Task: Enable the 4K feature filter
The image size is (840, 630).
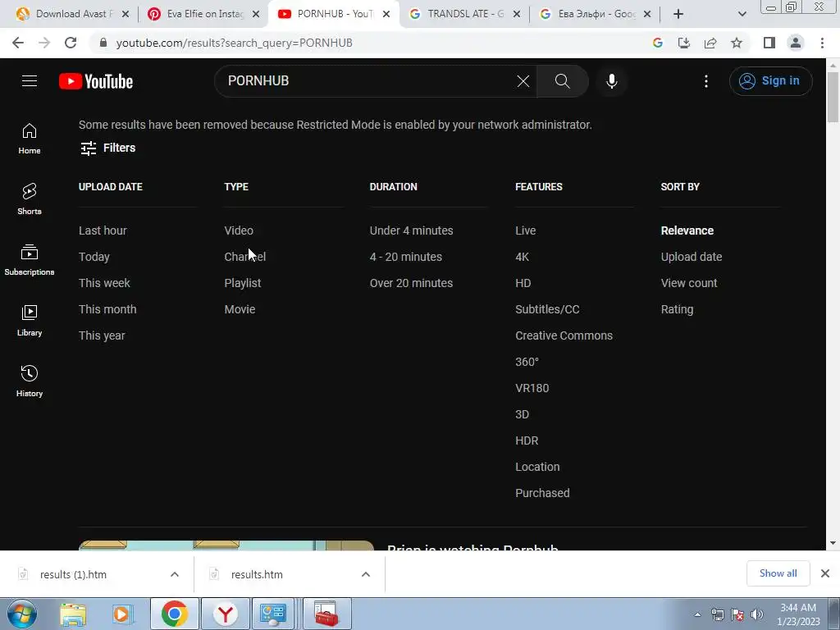Action: (x=523, y=257)
